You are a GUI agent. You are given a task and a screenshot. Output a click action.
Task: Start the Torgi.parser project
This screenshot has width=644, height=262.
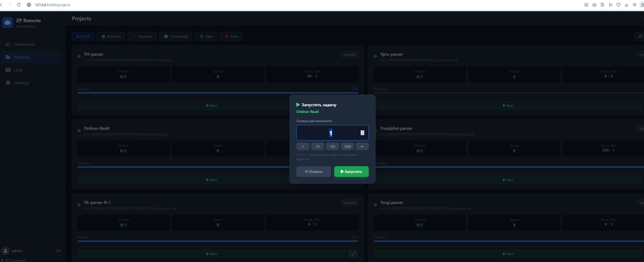coord(508,254)
